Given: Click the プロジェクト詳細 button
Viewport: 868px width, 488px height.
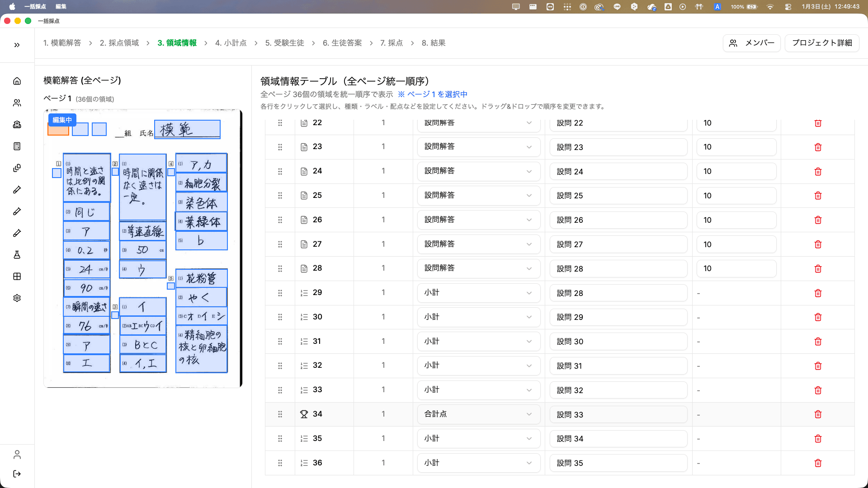Looking at the screenshot, I should (822, 43).
